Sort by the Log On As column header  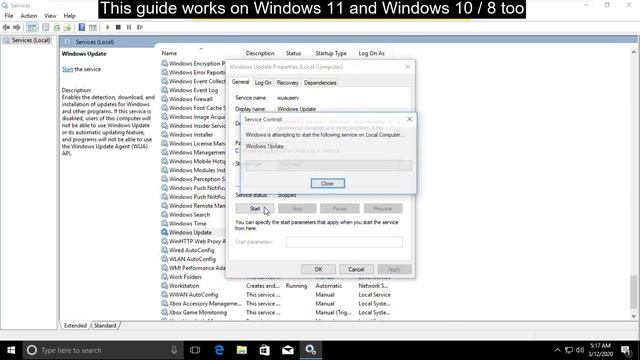click(371, 53)
